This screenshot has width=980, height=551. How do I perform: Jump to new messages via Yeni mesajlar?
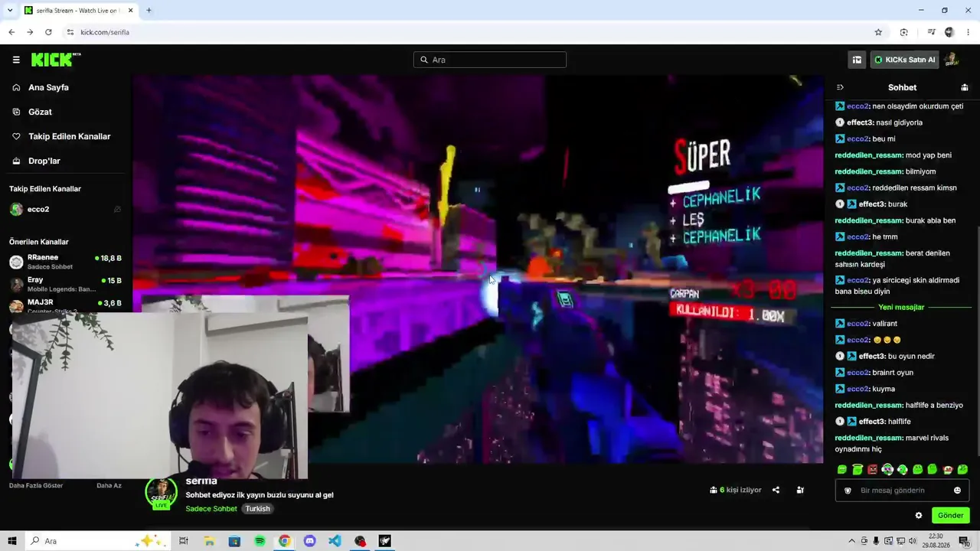901,307
